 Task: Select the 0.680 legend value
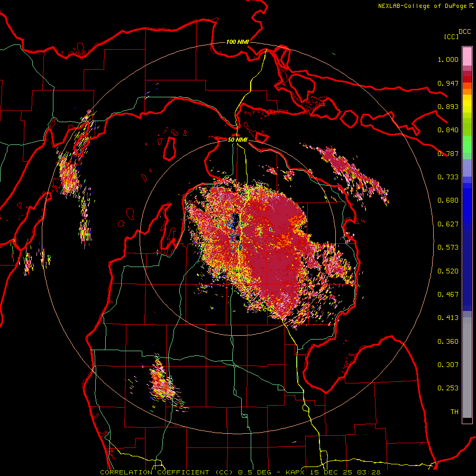point(448,200)
